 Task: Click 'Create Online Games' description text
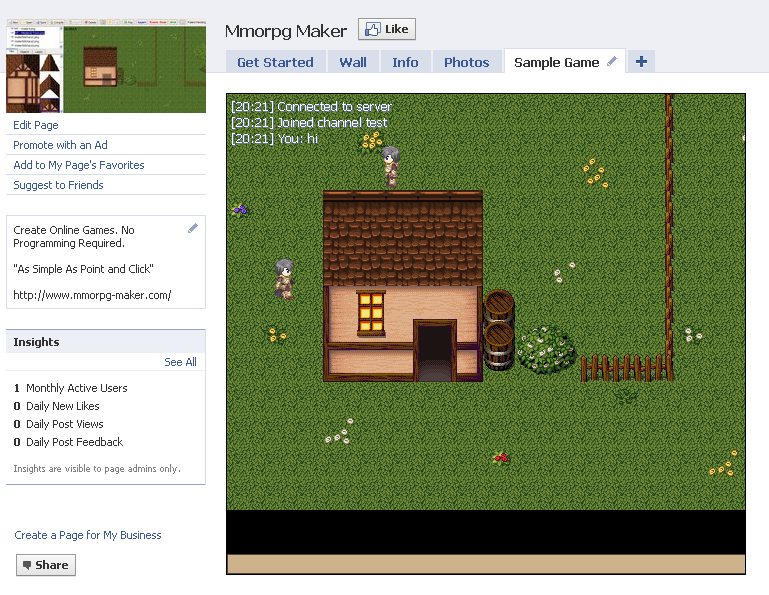74,236
